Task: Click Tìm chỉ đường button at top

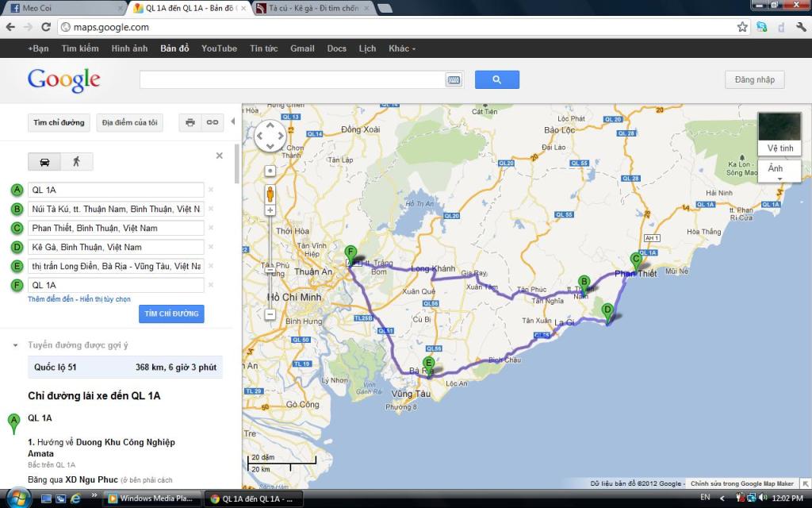Action: tap(59, 122)
